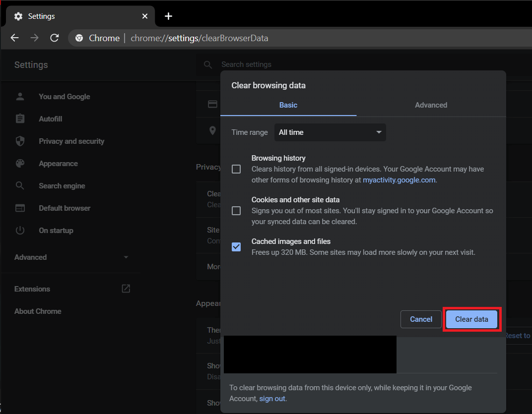Open the Time range dropdown

click(x=330, y=132)
